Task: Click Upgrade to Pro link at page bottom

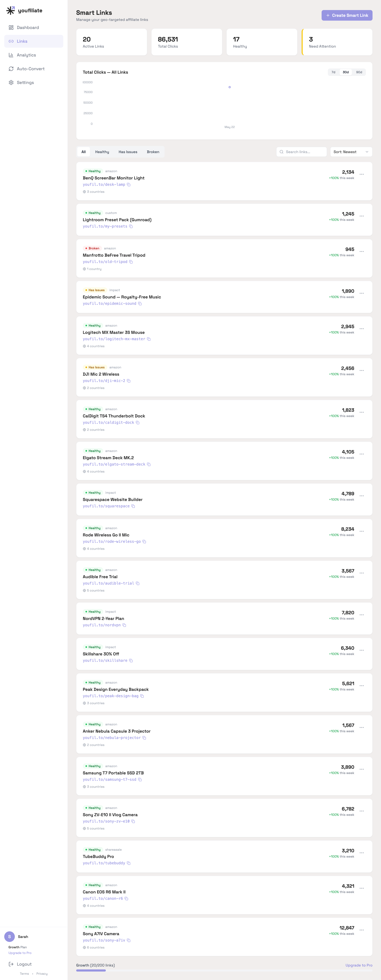Action: [359, 965]
